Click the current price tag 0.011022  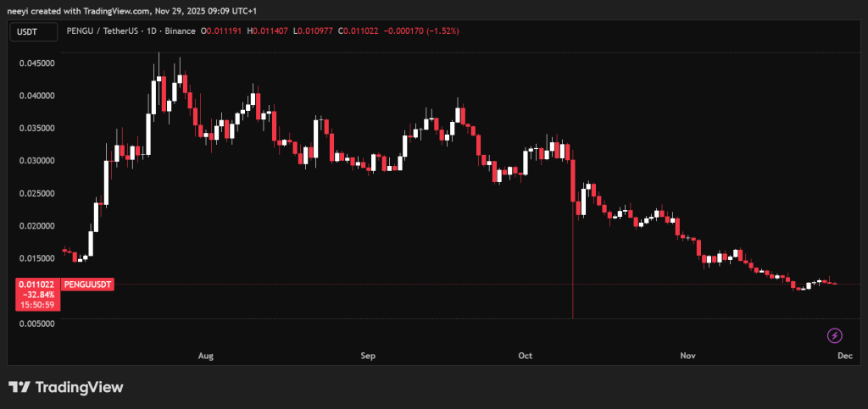(36, 285)
